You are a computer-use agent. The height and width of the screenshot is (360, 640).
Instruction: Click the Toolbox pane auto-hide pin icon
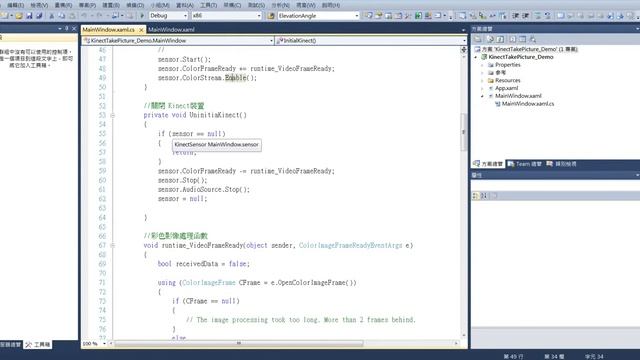click(67, 29)
